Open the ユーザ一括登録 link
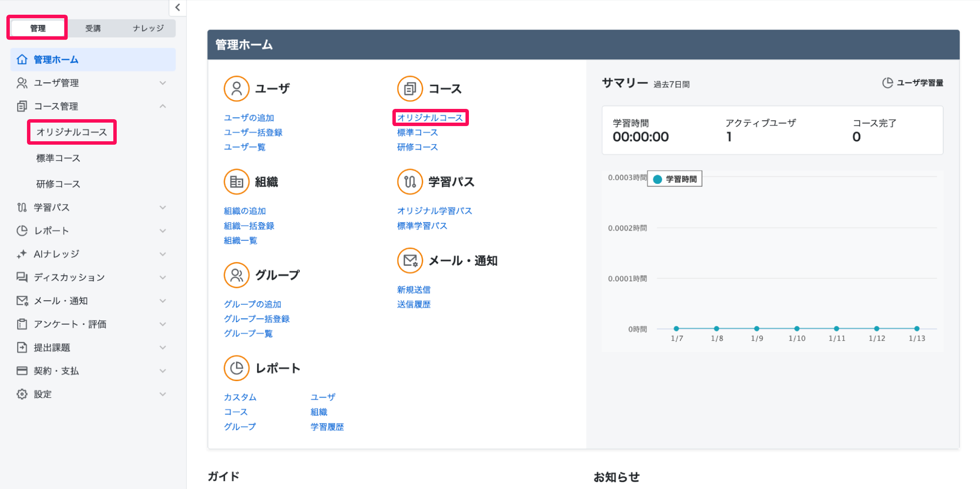 (253, 132)
